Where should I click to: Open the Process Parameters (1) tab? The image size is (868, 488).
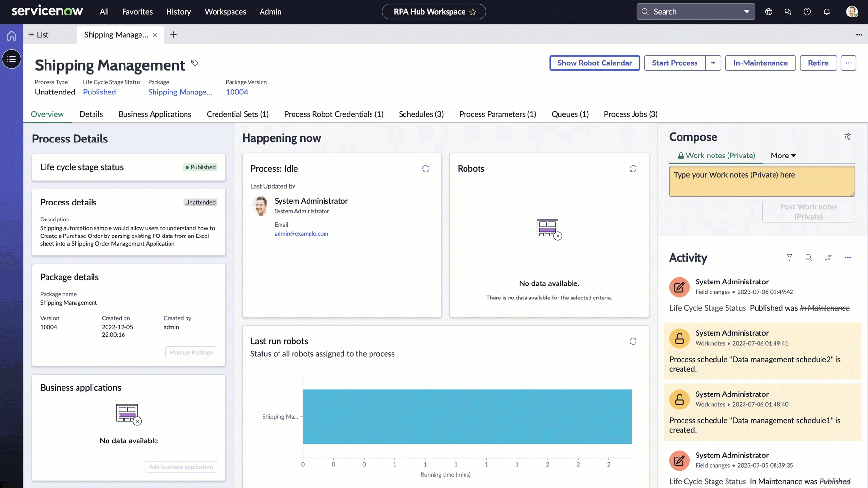(x=497, y=114)
